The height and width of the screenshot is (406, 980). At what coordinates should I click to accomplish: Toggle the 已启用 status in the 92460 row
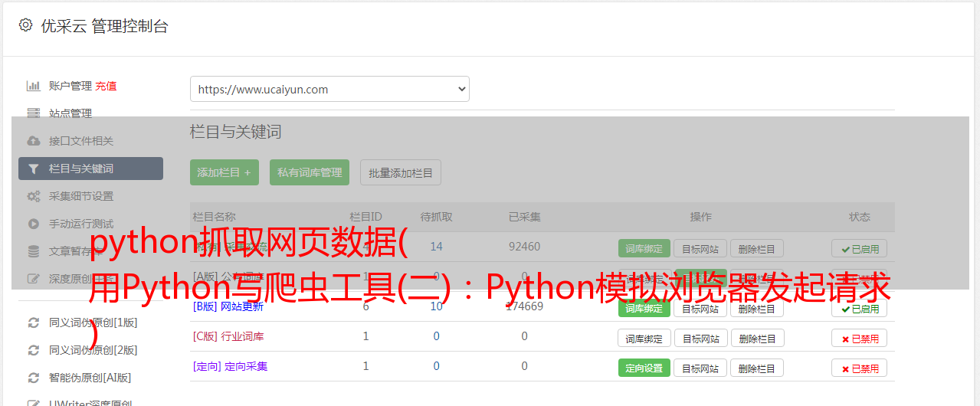click(860, 248)
